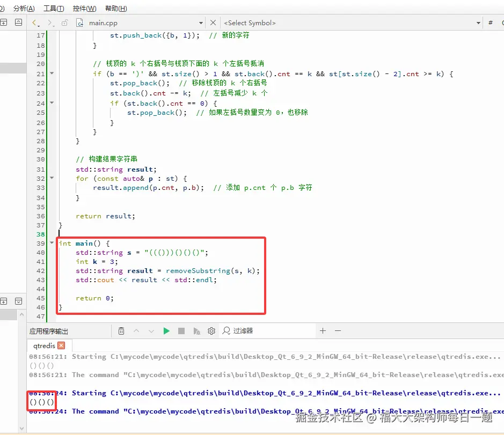Click the std::cout line 43

click(146, 280)
